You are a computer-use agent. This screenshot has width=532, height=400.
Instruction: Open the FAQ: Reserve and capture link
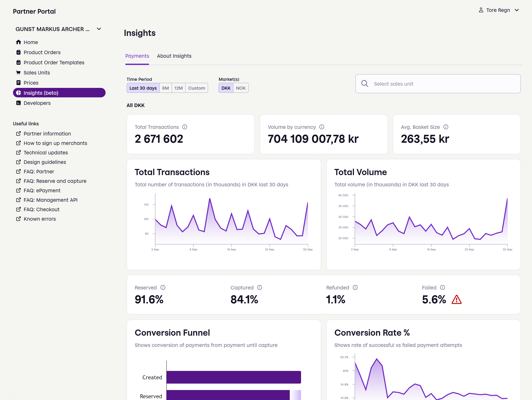(x=55, y=181)
